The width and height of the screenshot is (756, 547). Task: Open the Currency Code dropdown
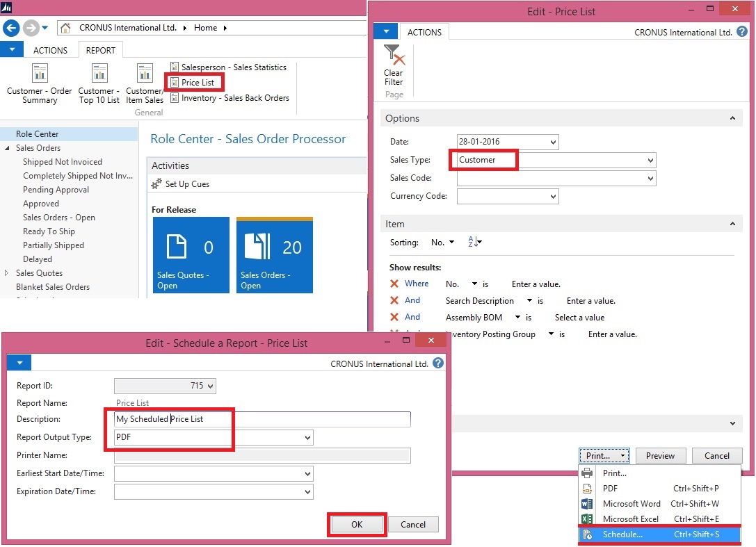tap(553, 197)
